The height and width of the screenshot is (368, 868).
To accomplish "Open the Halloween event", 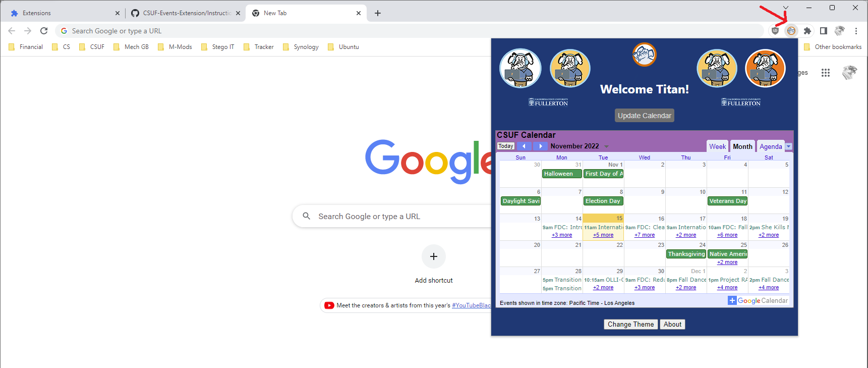I will click(x=562, y=174).
